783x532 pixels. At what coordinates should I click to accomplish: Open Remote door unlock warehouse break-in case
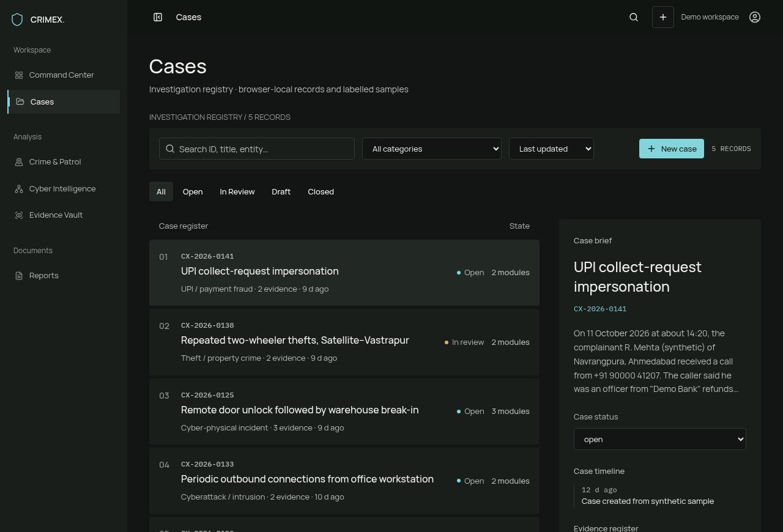(344, 412)
